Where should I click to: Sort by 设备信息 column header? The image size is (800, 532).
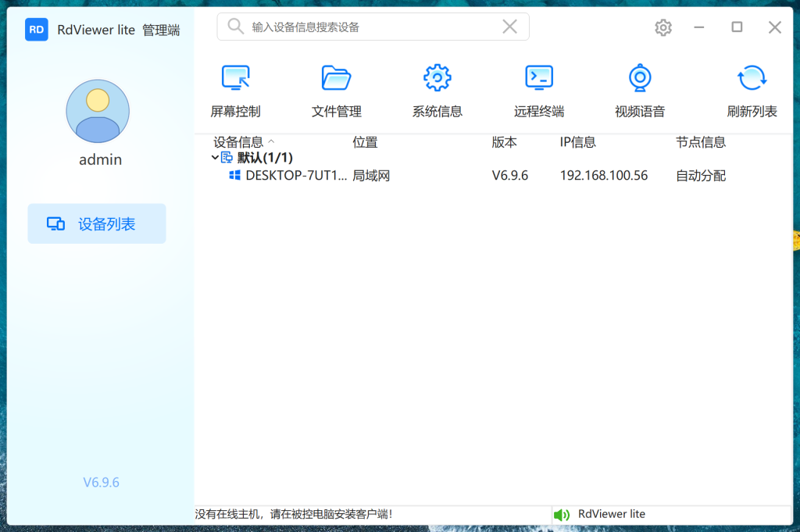pos(239,142)
